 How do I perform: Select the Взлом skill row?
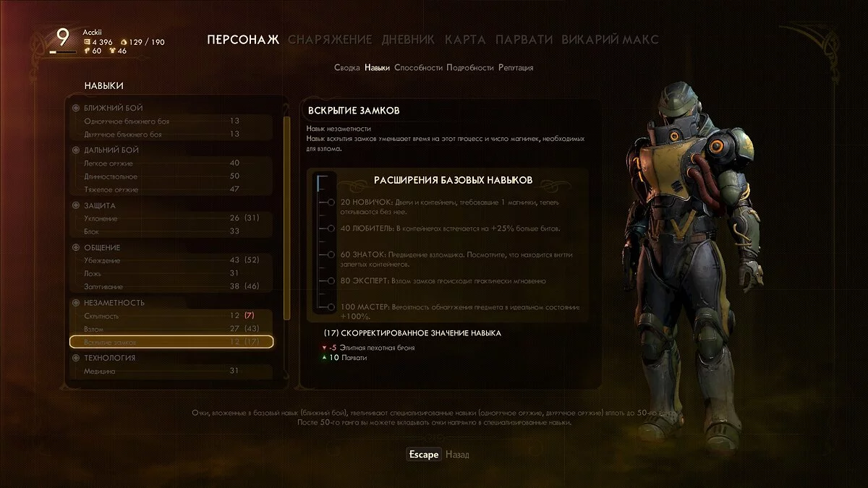(171, 329)
